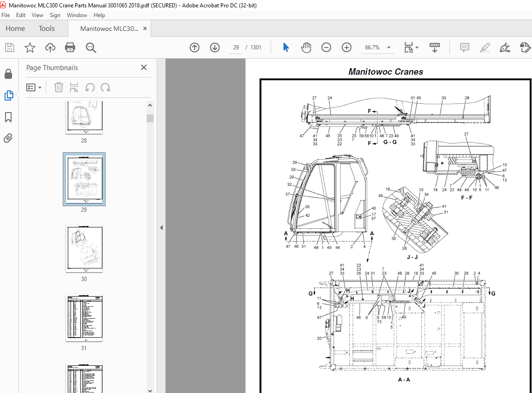Expand the zoom level dropdown arrow
This screenshot has width=532, height=393.
[389, 48]
